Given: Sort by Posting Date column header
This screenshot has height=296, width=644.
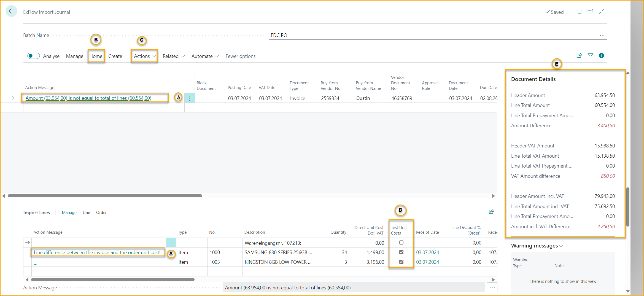Looking at the screenshot, I should click(239, 88).
